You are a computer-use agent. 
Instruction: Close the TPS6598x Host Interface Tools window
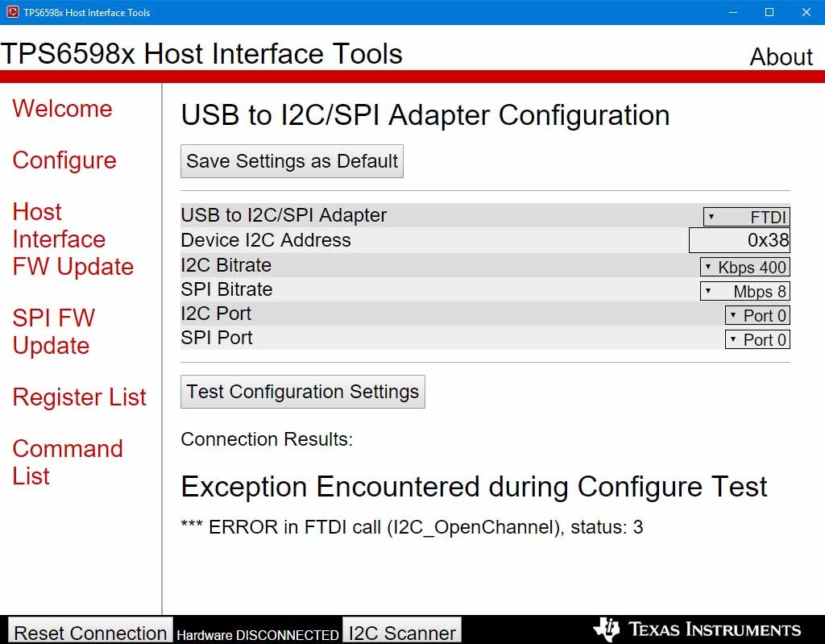click(x=806, y=12)
